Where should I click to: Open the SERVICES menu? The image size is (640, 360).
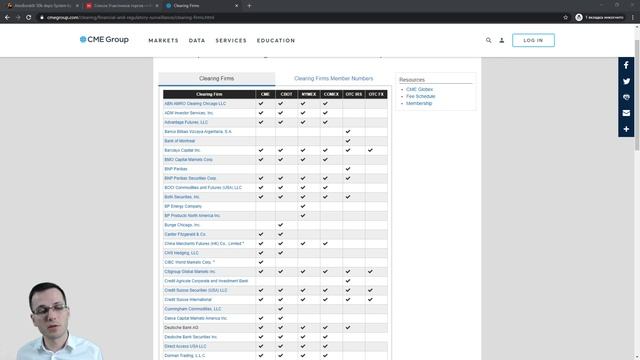coord(231,40)
